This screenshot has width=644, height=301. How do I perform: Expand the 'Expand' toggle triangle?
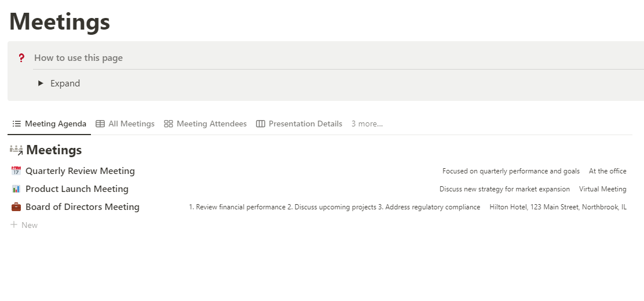tap(41, 84)
